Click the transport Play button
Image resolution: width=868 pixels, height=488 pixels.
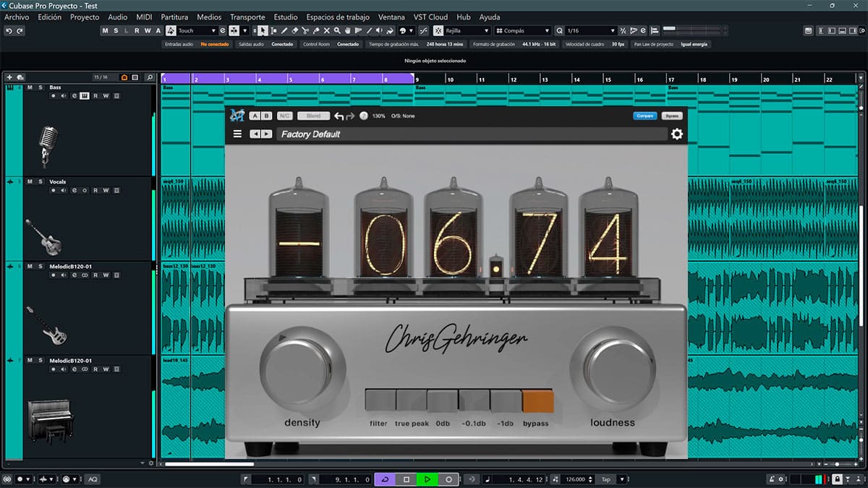(427, 479)
